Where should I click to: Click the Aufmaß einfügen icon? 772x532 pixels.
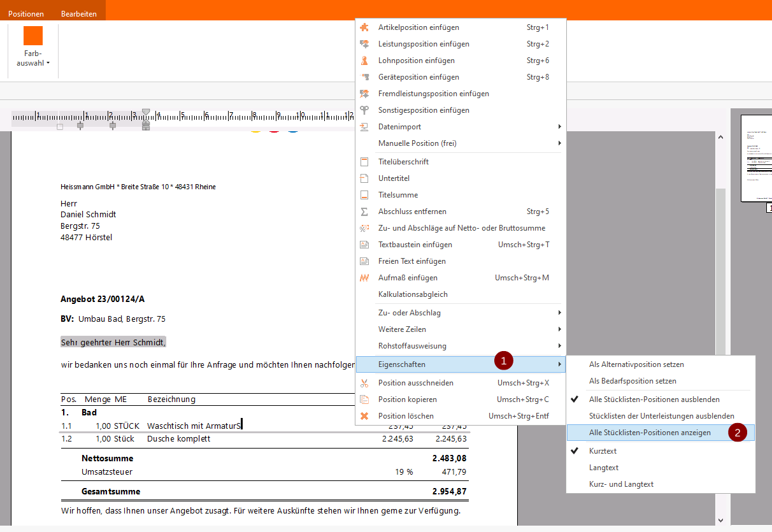(x=364, y=278)
